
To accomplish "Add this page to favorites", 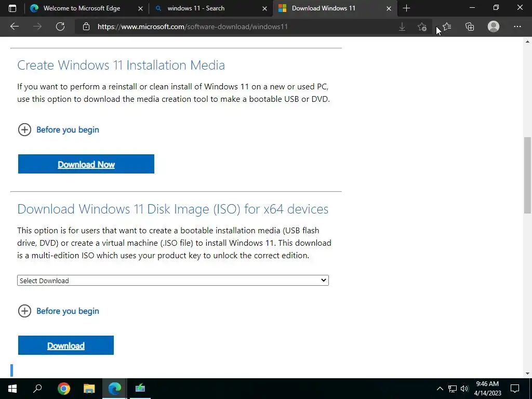I will pos(422,26).
